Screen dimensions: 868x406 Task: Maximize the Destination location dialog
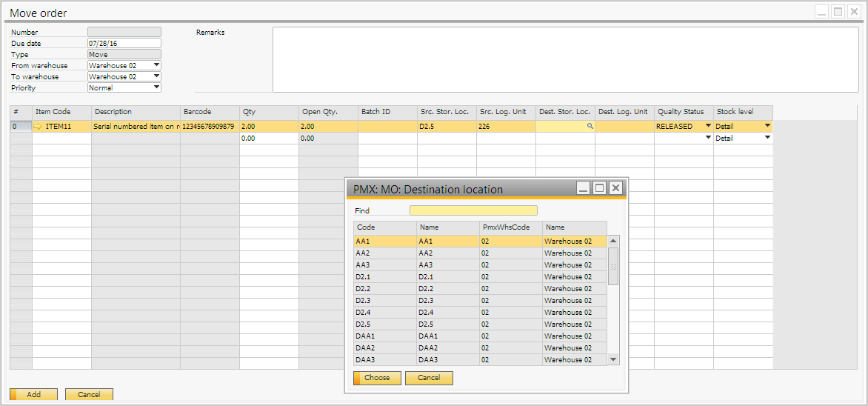tap(599, 188)
